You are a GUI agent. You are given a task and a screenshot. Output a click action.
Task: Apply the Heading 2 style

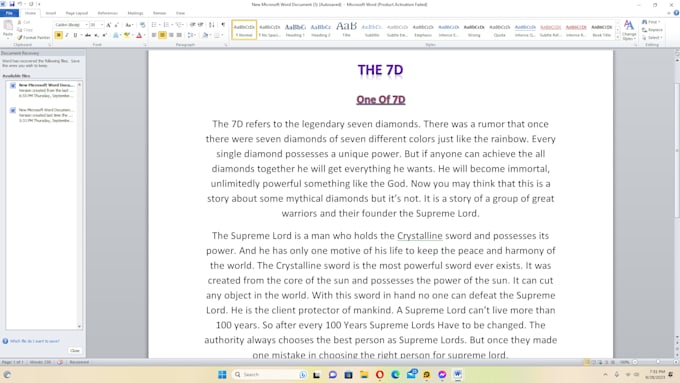321,30
